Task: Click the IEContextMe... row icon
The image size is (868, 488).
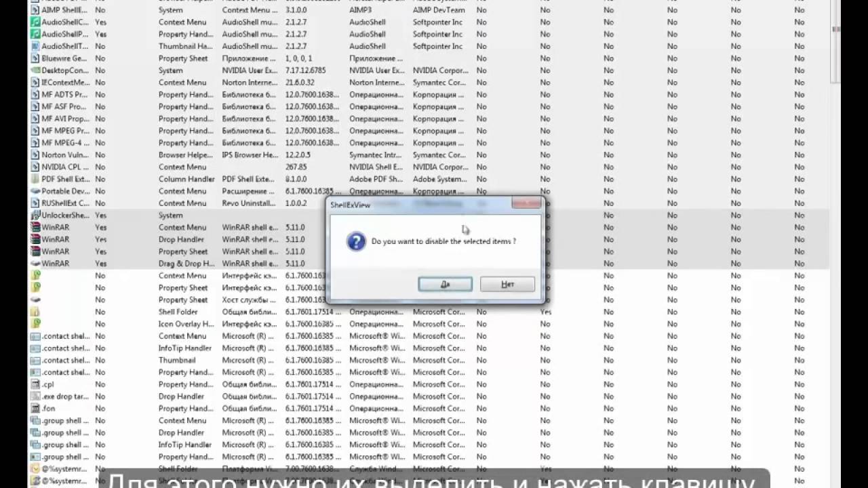Action: coord(35,83)
